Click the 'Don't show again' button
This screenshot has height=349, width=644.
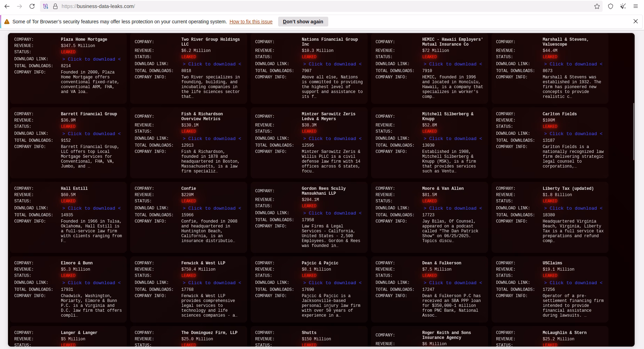click(303, 22)
